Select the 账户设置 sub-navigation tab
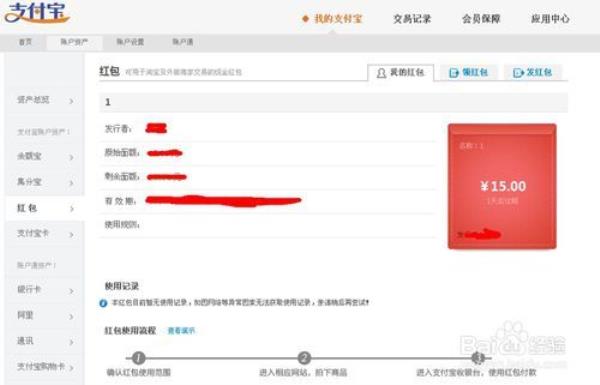The height and width of the screenshot is (385, 600). click(x=130, y=42)
